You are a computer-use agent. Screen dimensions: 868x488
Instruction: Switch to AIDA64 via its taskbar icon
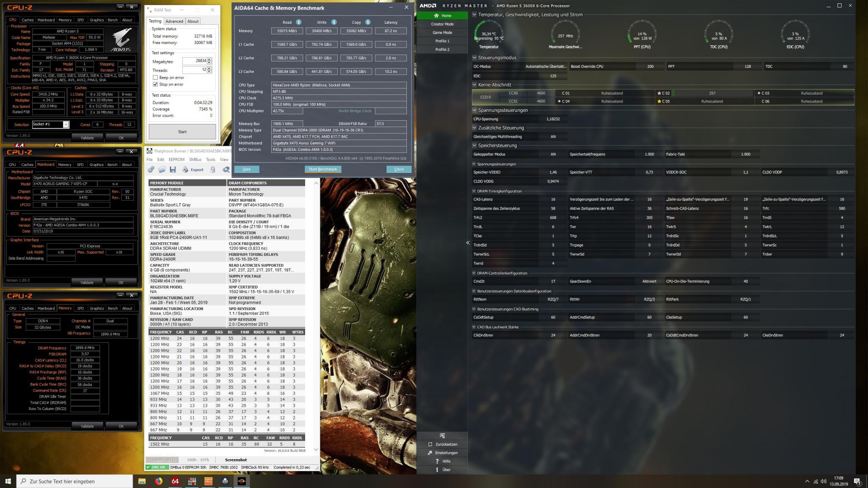tap(175, 481)
